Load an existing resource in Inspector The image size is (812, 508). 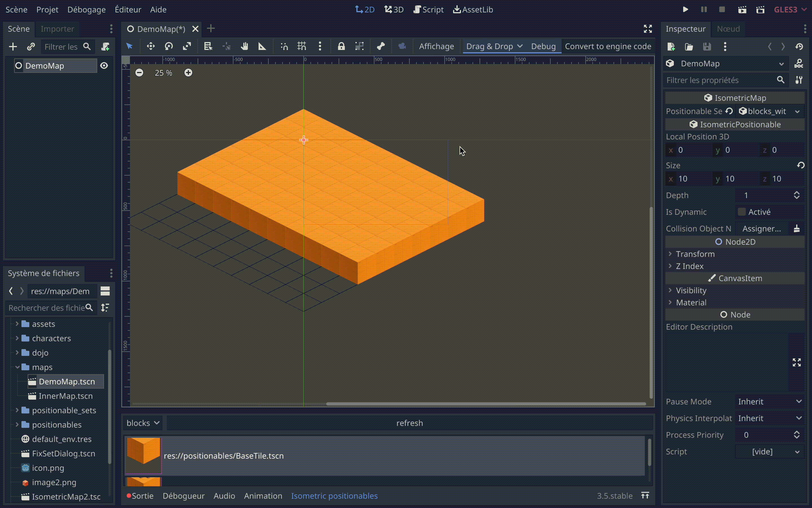coord(689,47)
